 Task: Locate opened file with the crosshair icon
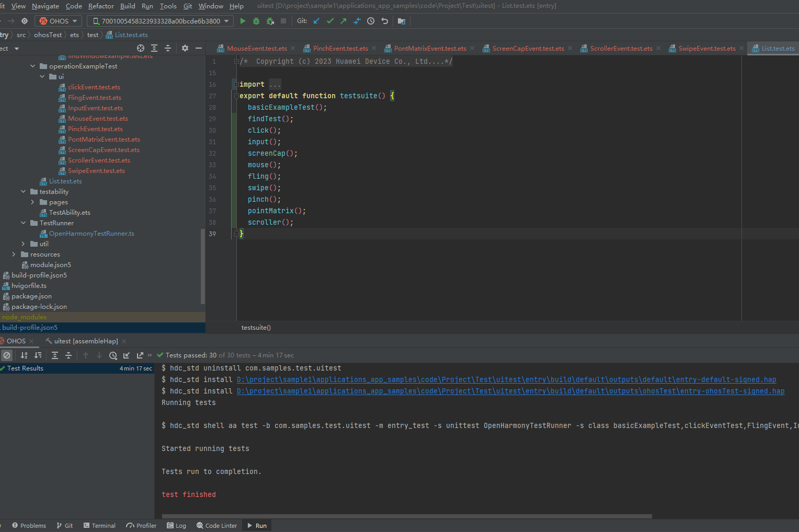click(141, 48)
